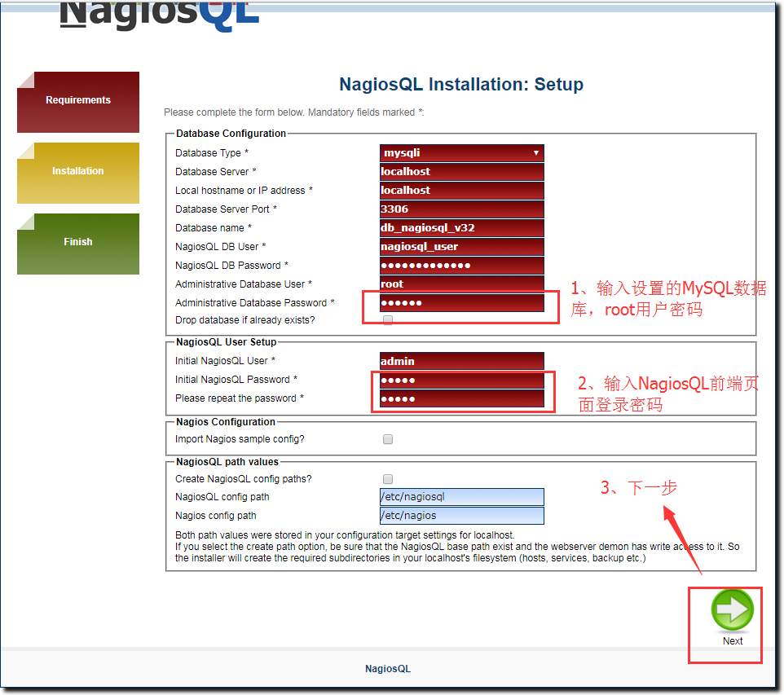Select the Requirements step tab

click(78, 102)
